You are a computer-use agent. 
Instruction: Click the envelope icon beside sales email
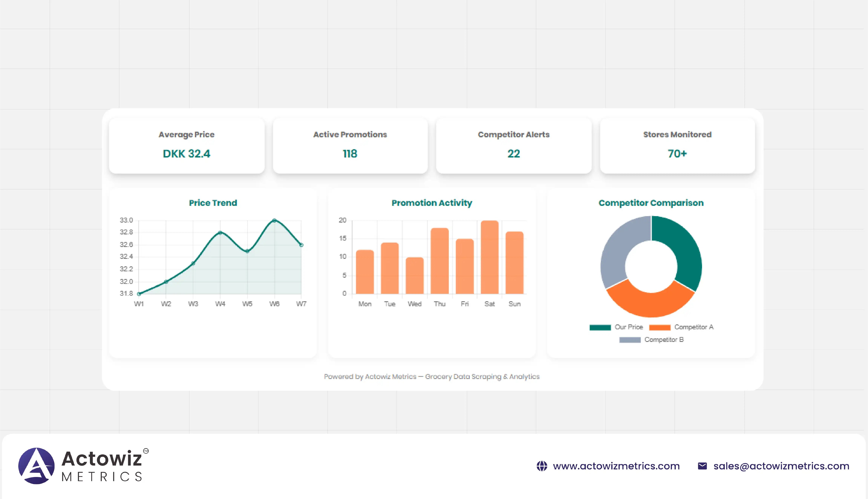[702, 466]
